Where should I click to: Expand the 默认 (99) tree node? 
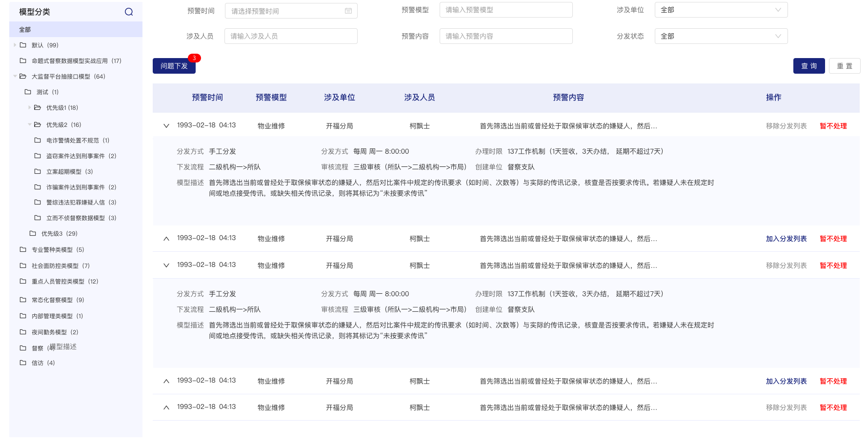coord(15,45)
